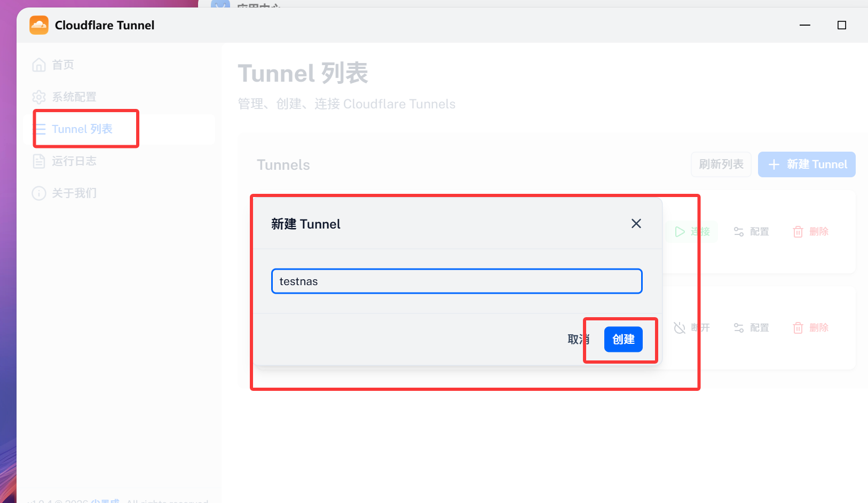Open the 关于我们 page
The width and height of the screenshot is (868, 503).
74,193
